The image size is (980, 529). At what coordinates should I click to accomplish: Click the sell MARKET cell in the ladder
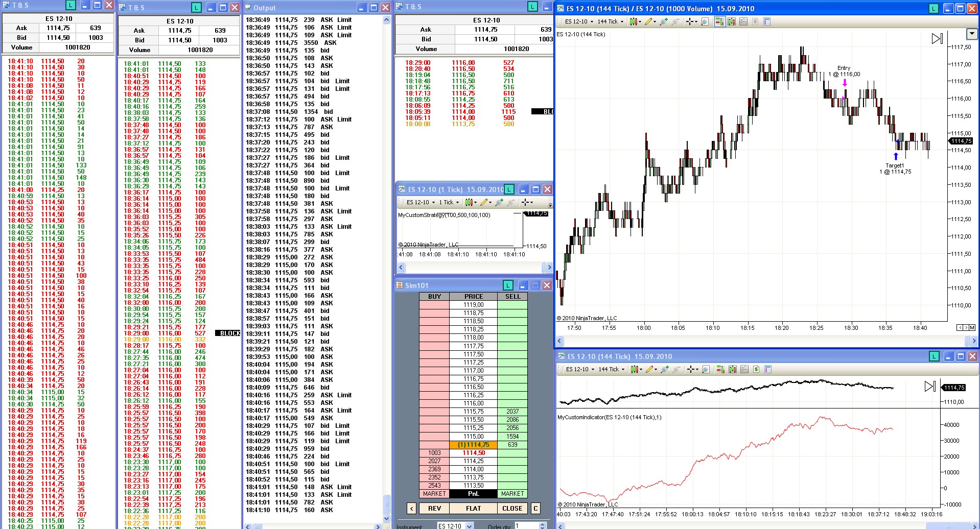pos(512,494)
